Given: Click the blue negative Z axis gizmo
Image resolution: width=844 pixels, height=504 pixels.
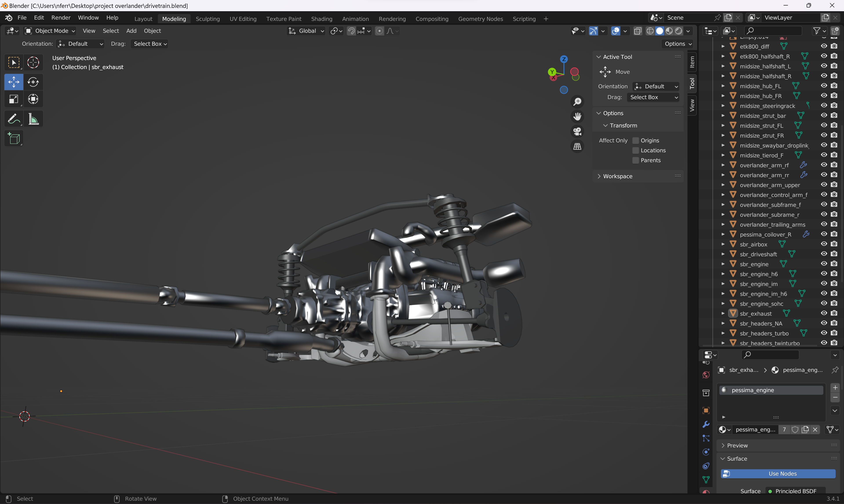Looking at the screenshot, I should (563, 90).
